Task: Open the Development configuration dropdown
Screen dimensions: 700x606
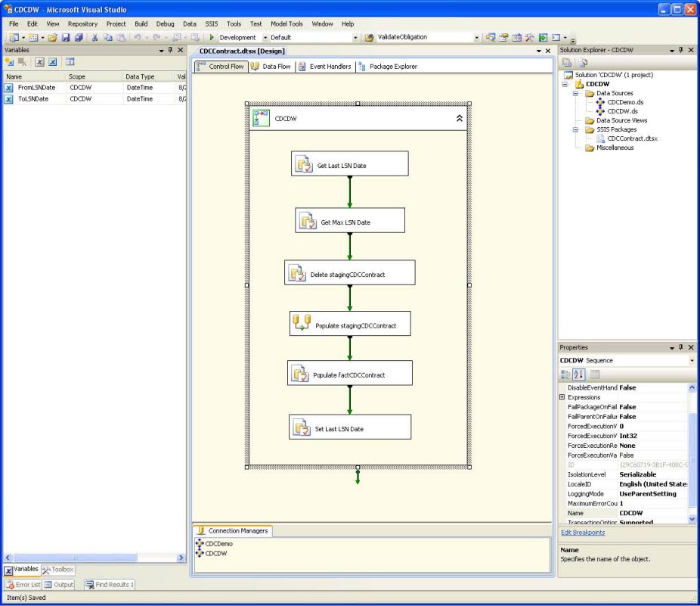Action: pos(265,37)
